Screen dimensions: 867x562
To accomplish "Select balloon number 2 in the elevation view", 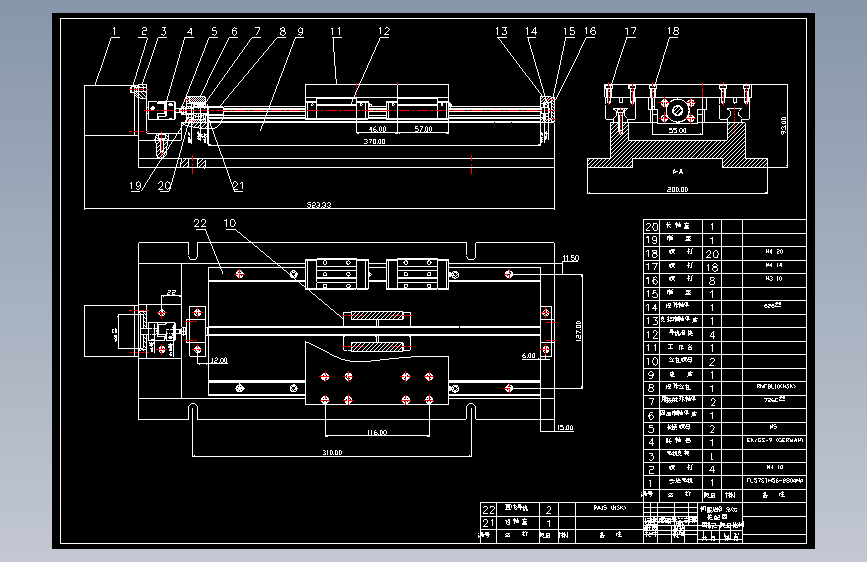I will (144, 32).
